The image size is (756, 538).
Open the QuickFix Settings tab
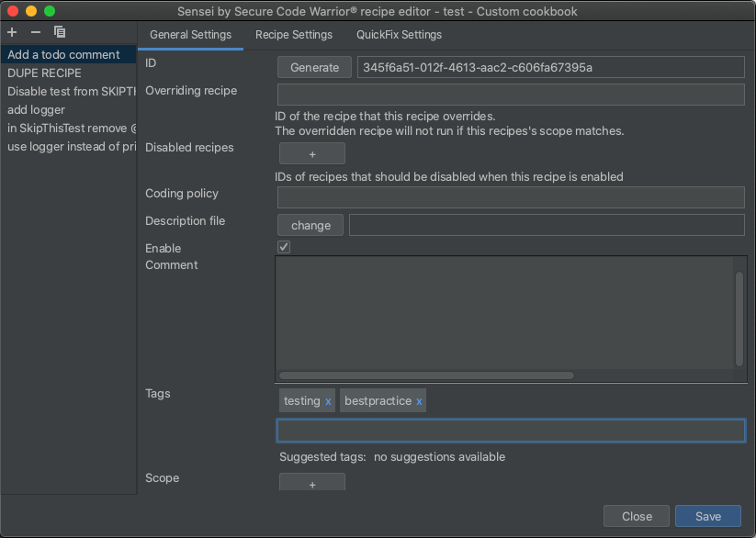pyautogui.click(x=399, y=35)
